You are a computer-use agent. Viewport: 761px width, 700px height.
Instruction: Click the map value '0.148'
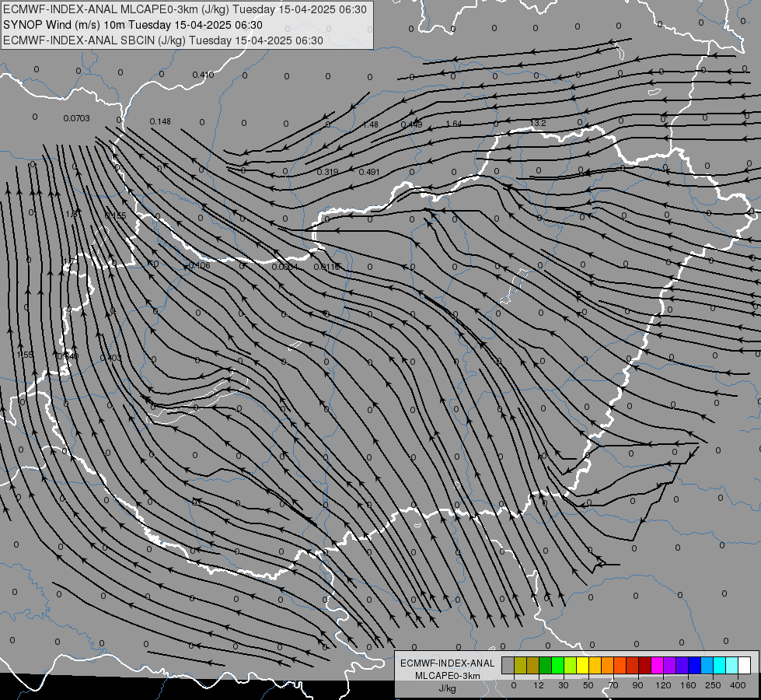click(x=160, y=121)
